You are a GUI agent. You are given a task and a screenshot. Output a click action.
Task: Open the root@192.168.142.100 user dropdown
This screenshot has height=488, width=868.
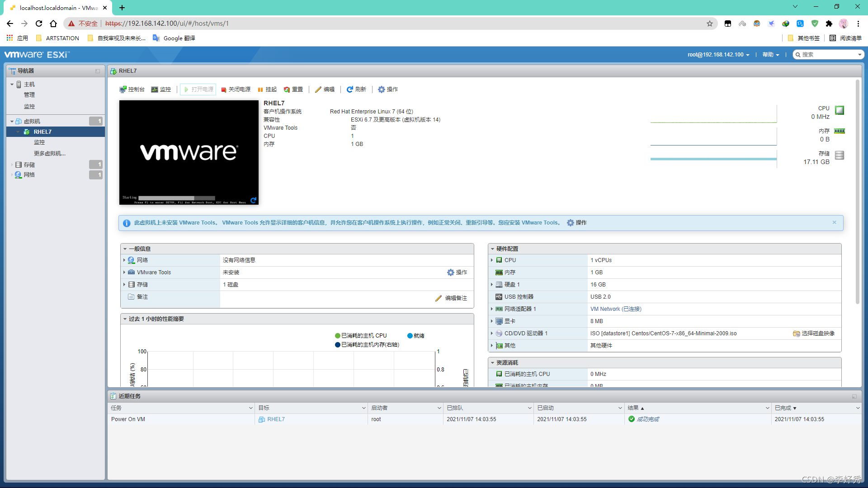click(x=718, y=55)
